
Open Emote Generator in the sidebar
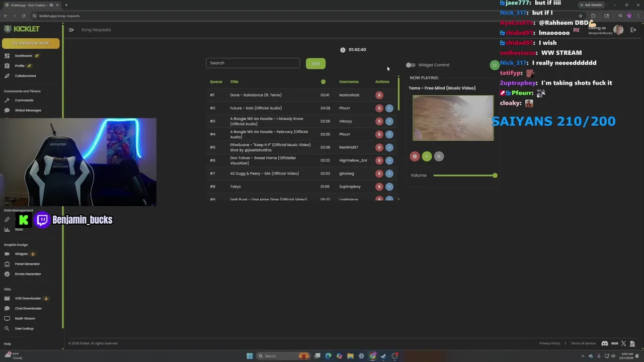28,274
